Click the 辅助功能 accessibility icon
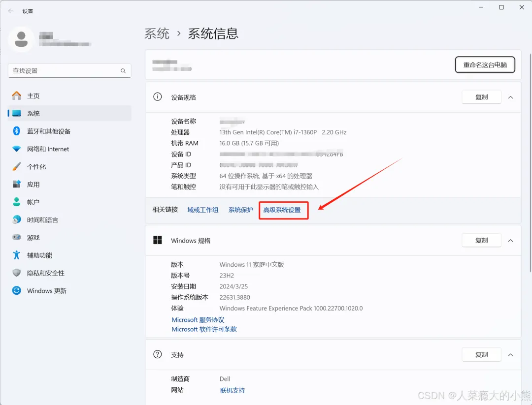Viewport: 532px width, 405px height. tap(16, 255)
